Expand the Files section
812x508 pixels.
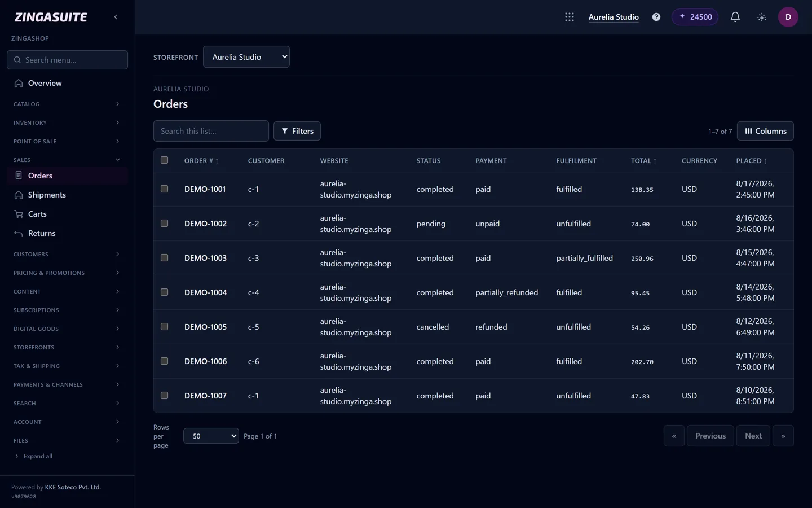tap(67, 440)
